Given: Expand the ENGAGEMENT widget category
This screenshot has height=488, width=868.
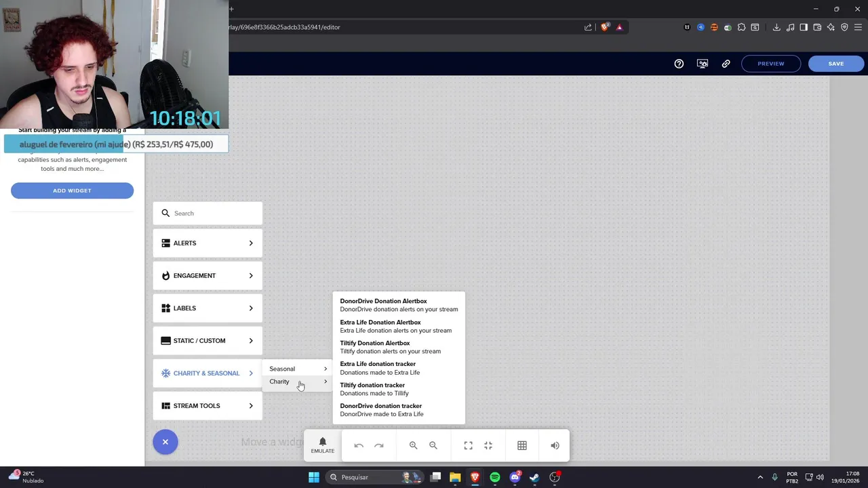Looking at the screenshot, I should pos(208,276).
